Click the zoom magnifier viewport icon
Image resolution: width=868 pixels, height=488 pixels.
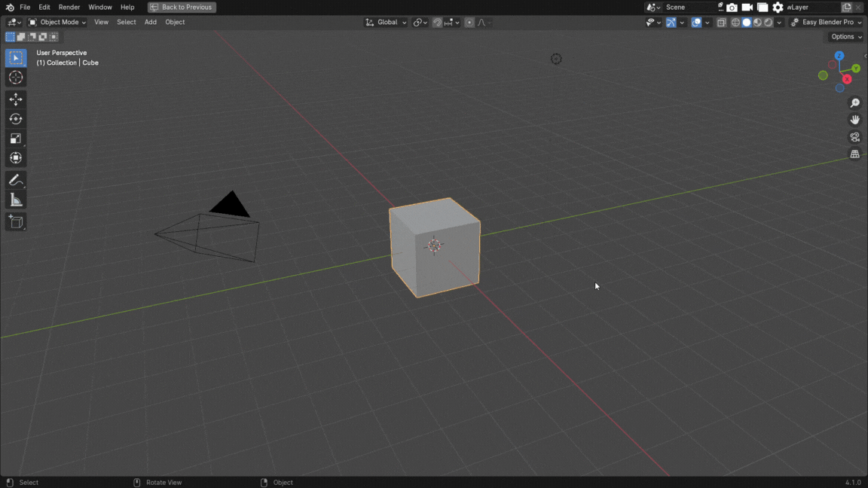(x=854, y=103)
